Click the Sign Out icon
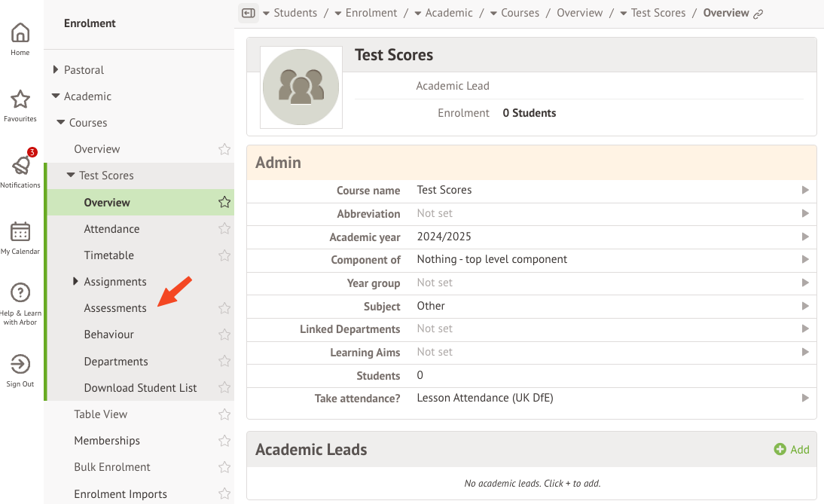824x504 pixels. coord(20,365)
